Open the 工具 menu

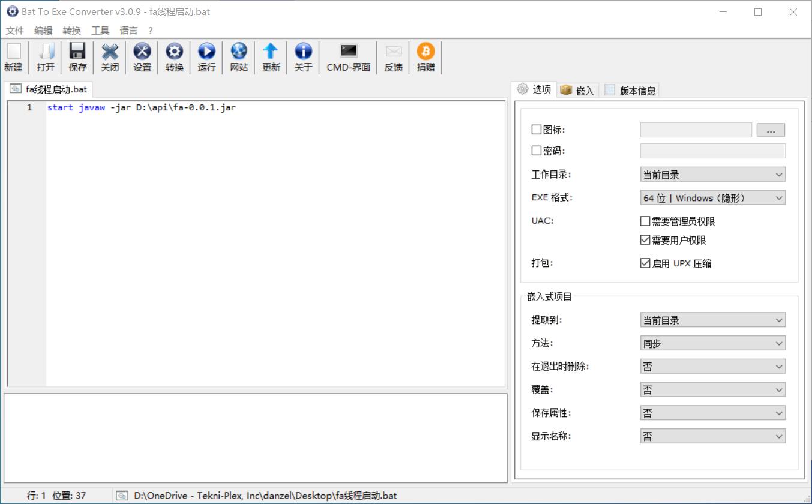pos(100,31)
